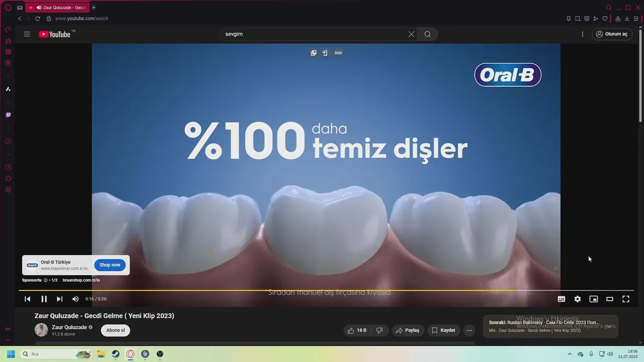Open GX Corner gamepad icon
This screenshot has height=362, width=644.
tap(20, 8)
